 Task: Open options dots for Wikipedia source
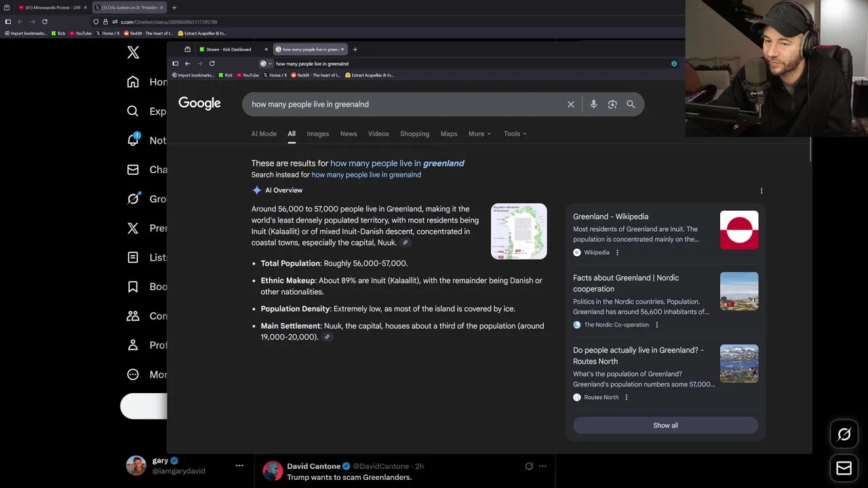coord(617,252)
